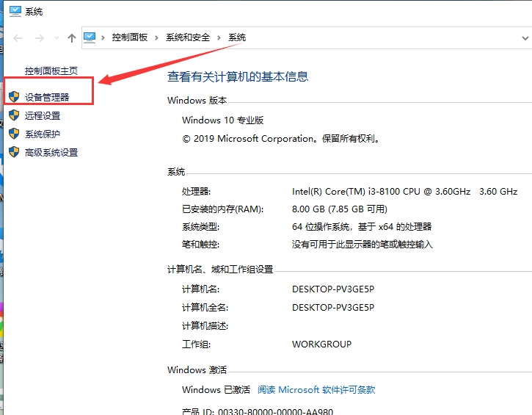Click the Back navigation arrow
Screen dimensions: 532x415
(x=18, y=37)
